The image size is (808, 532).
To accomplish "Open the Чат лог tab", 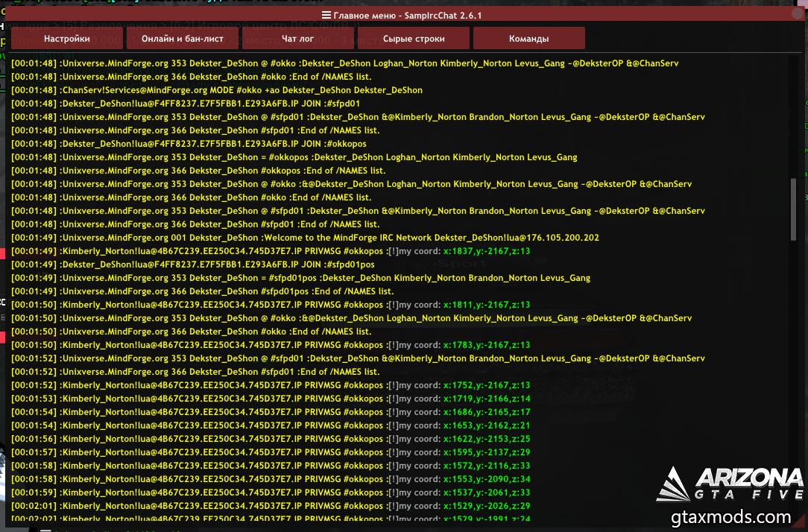I will [298, 39].
